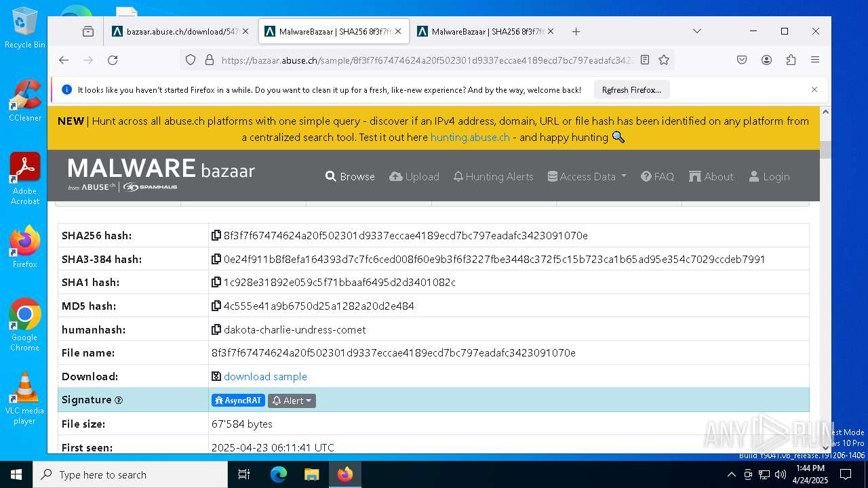
Task: Switch to bazaar.abuse.ch/download tab
Action: coord(180,31)
